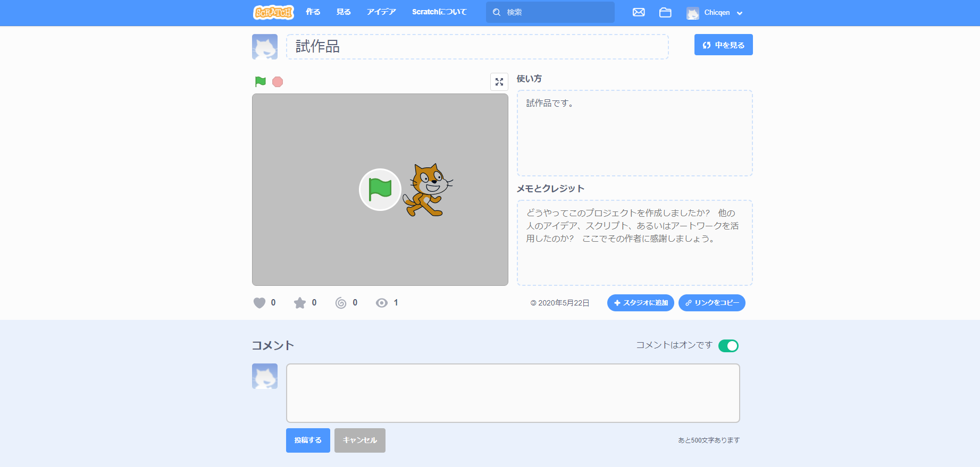Click the date text 2020年5月22日
The height and width of the screenshot is (467, 980).
[x=564, y=303]
